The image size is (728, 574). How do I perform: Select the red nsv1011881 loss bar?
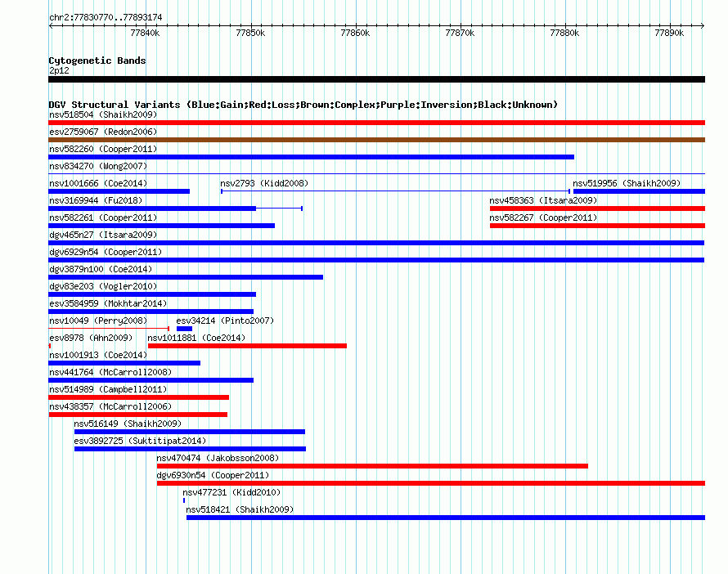point(248,346)
